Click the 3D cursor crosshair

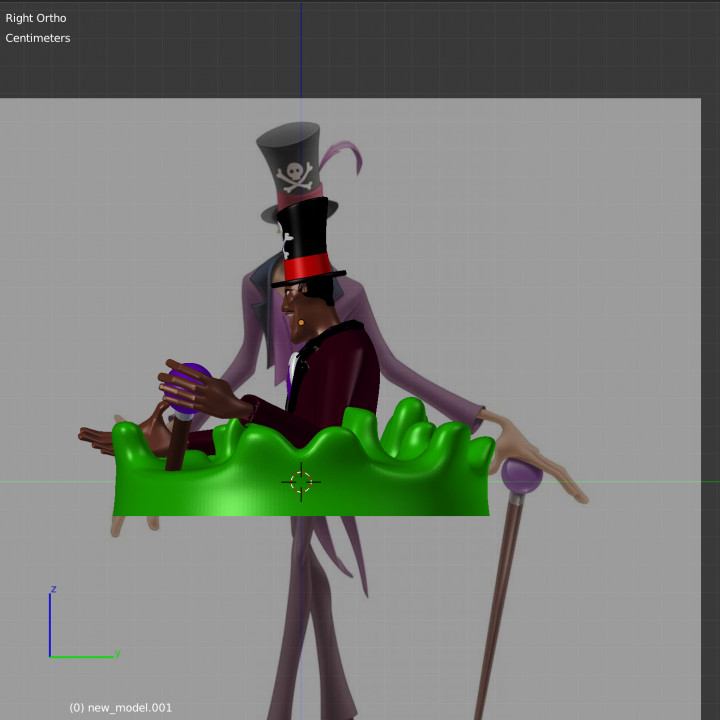(x=301, y=482)
